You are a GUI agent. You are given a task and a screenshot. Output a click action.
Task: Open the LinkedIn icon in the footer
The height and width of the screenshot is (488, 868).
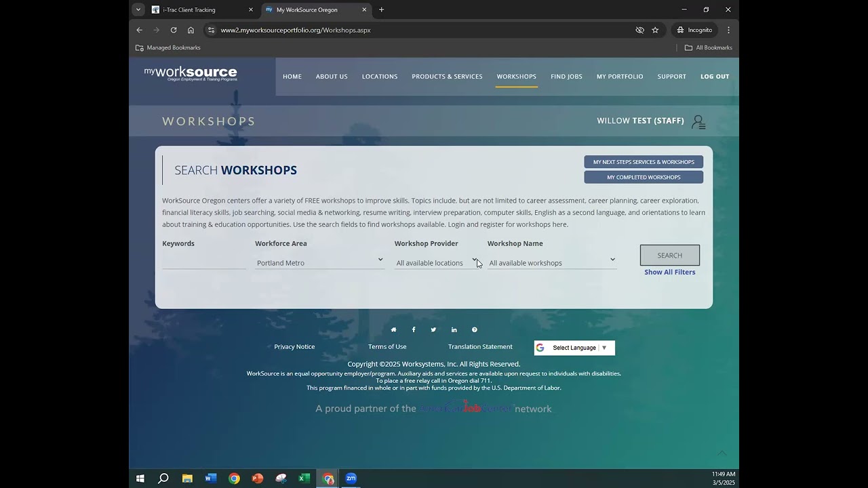pyautogui.click(x=454, y=330)
